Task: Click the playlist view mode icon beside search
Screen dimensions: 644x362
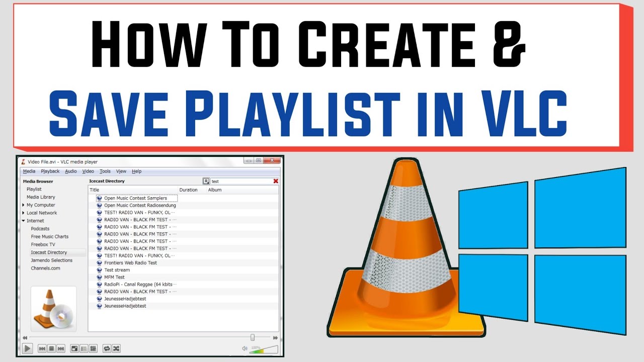Action: coord(206,181)
